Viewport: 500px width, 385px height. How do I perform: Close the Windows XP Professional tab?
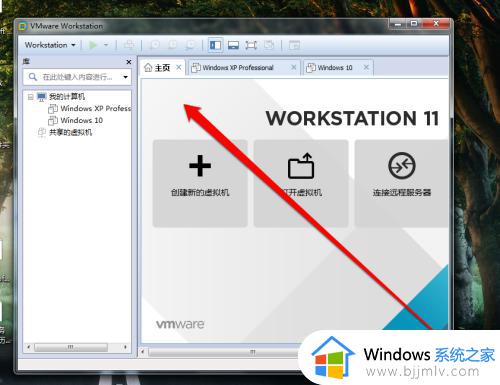(x=294, y=67)
